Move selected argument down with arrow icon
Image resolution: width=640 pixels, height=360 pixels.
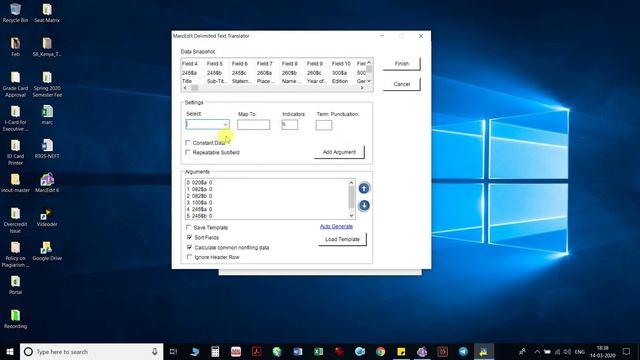click(x=364, y=205)
